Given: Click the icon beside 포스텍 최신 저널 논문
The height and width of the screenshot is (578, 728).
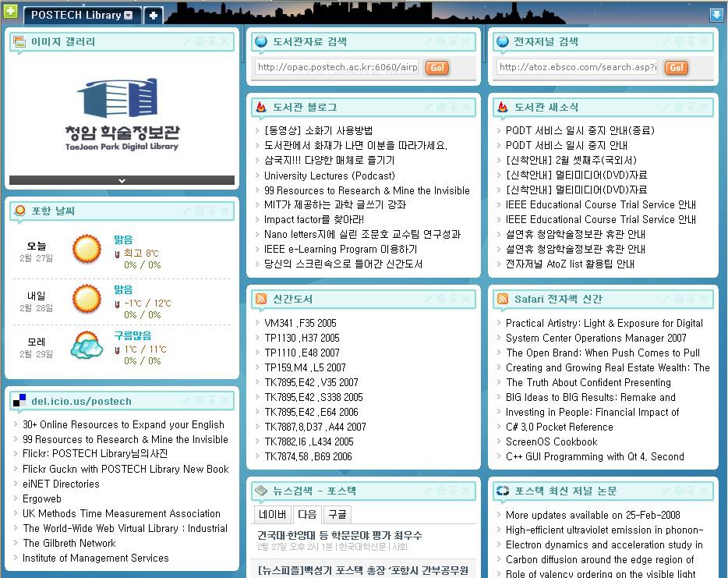Looking at the screenshot, I should [503, 491].
